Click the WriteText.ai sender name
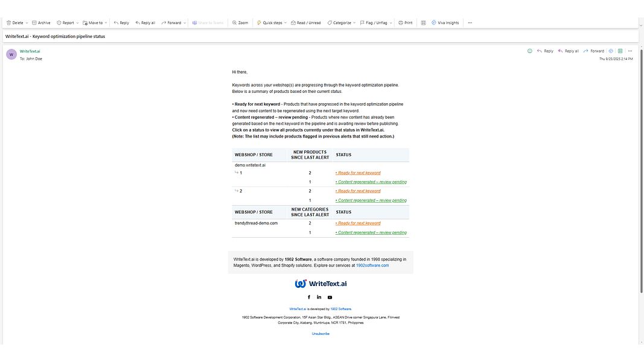This screenshot has width=644, height=362. (x=29, y=51)
